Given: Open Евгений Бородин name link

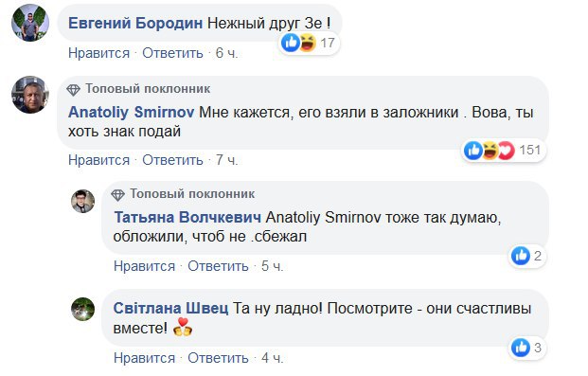Looking at the screenshot, I should [x=135, y=24].
